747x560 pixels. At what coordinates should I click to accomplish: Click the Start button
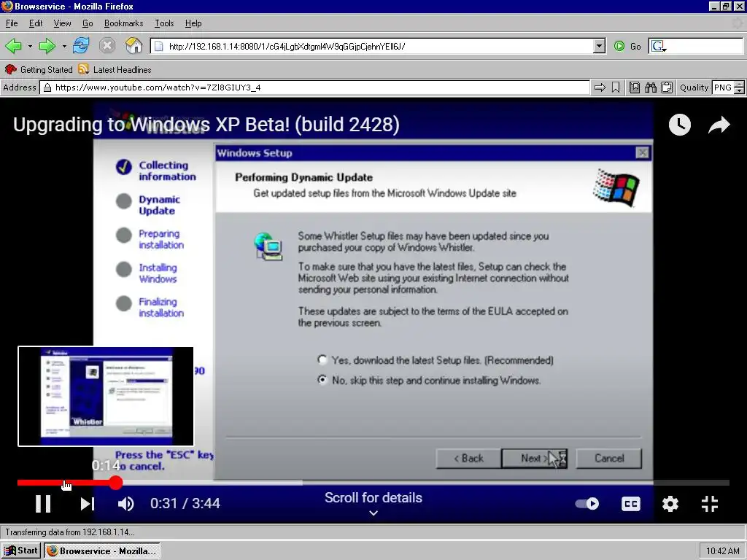20,551
